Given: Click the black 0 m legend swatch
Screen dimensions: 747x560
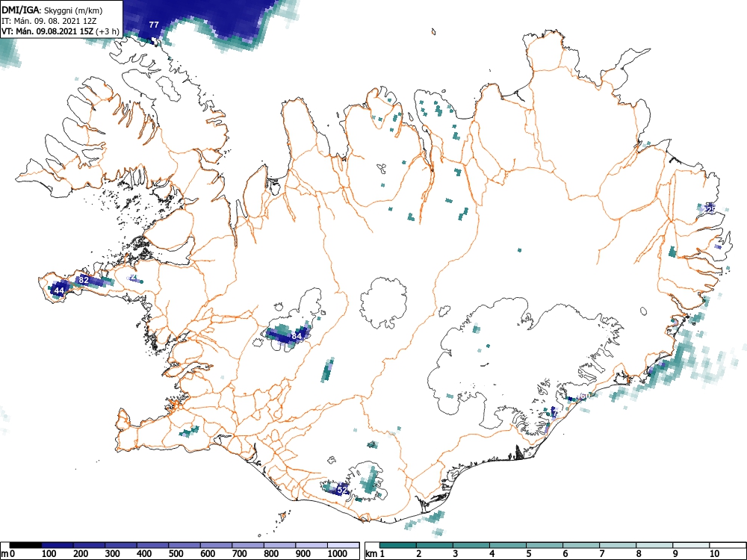Looking at the screenshot, I should pos(25,545).
